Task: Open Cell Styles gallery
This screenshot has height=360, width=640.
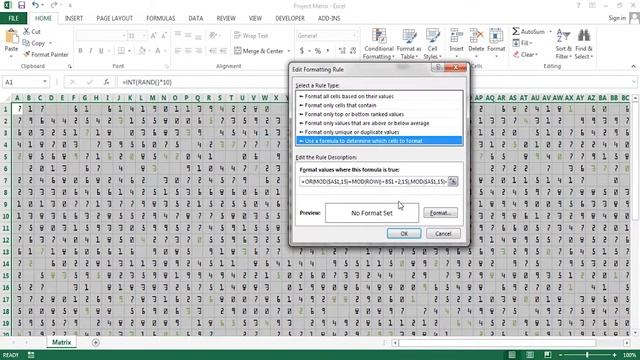Action: click(x=432, y=44)
